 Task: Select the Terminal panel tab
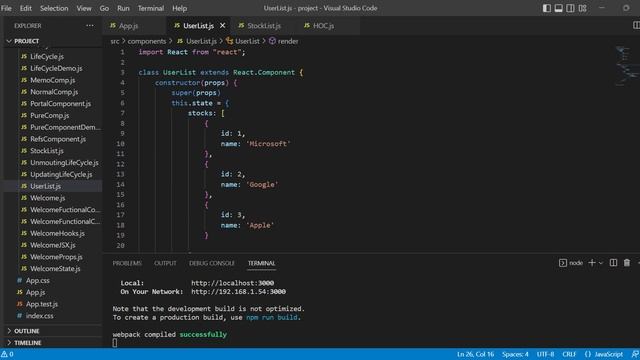coord(261,263)
